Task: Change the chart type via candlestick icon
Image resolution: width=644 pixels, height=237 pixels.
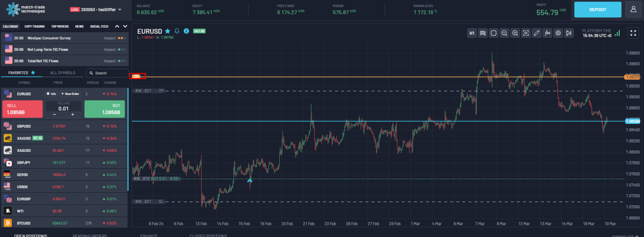Action: (483, 33)
